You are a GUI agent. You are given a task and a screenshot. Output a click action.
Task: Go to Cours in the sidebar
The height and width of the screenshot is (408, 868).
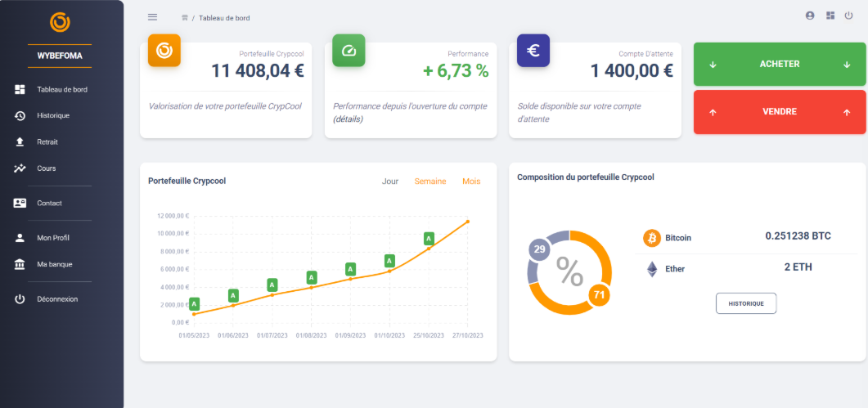pyautogui.click(x=46, y=168)
